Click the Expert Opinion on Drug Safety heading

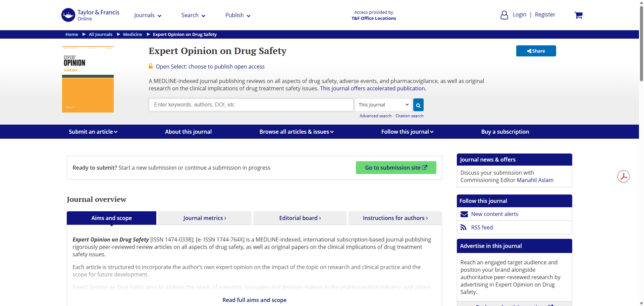point(217,51)
